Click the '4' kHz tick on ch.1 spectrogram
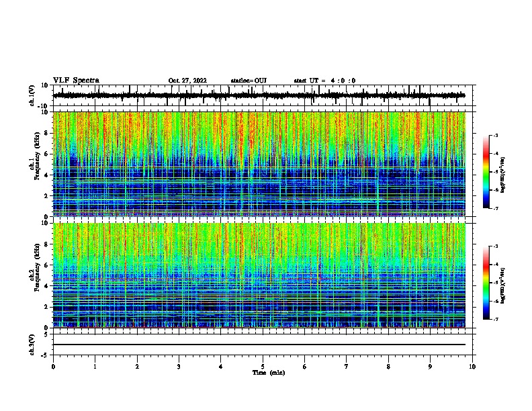 [x=46, y=175]
